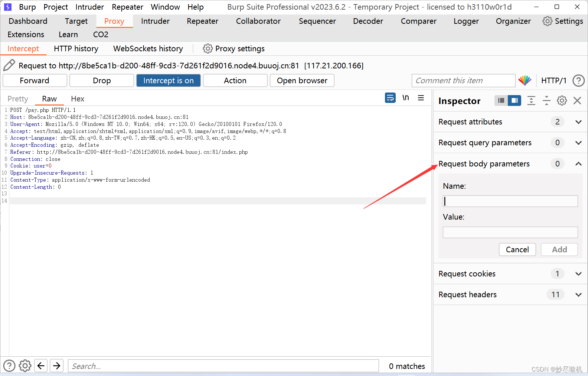This screenshot has width=588, height=376.
Task: Click Drop button
Action: pos(102,81)
